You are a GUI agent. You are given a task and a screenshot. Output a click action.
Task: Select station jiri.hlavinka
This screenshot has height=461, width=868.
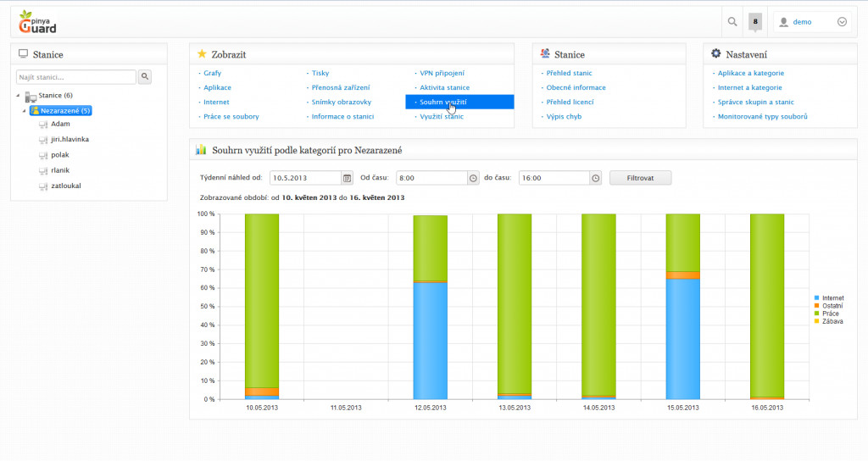(x=70, y=140)
